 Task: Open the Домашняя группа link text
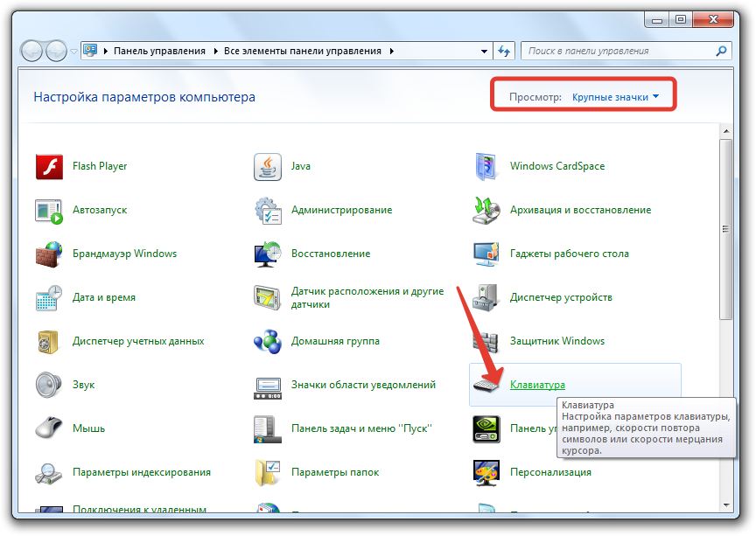[336, 341]
